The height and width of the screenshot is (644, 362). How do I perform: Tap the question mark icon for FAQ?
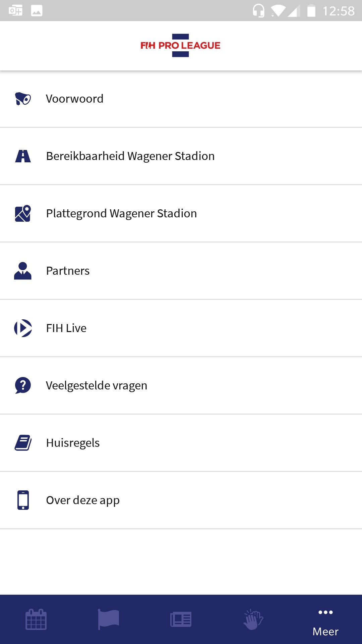(x=23, y=385)
